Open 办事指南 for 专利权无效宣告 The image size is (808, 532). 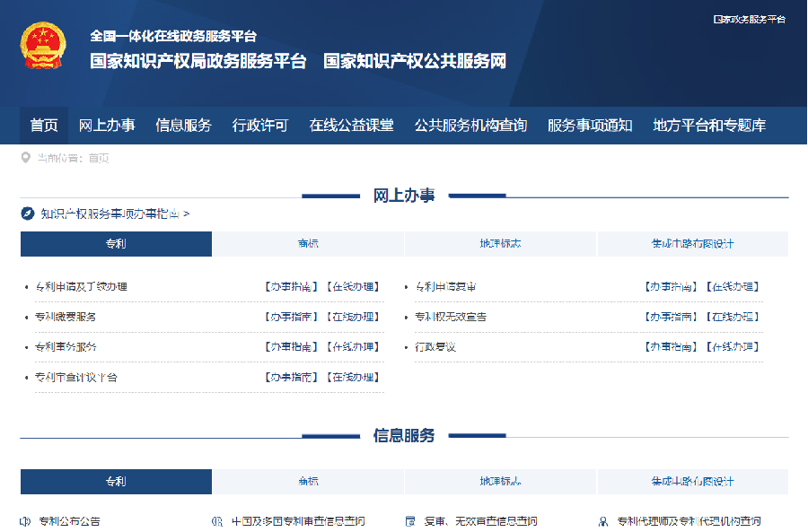[x=671, y=317]
